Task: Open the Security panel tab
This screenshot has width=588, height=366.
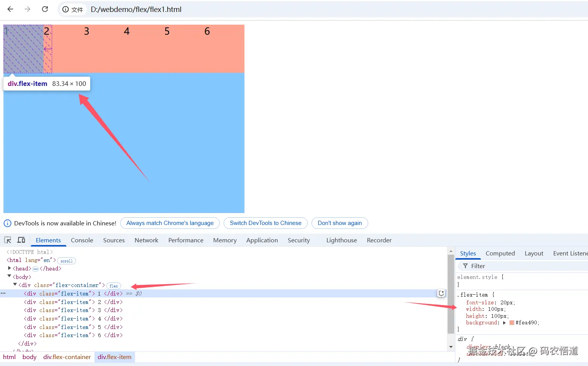Action: (298, 240)
